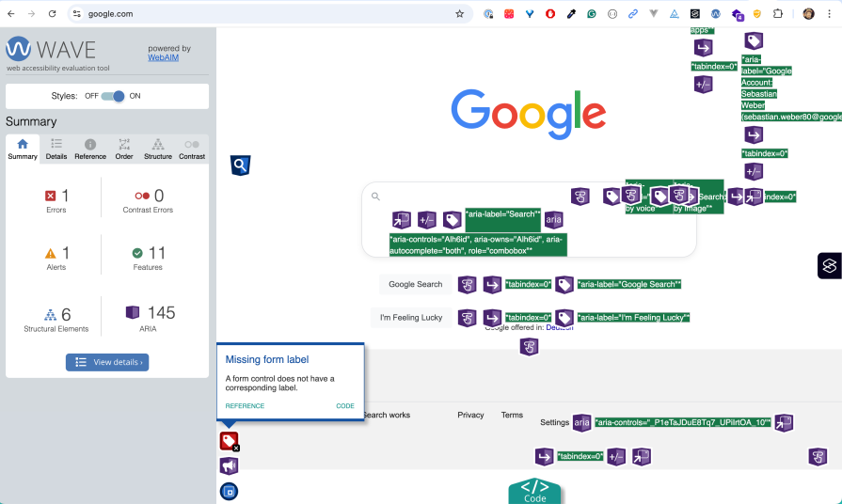Bookmark the page with the star icon
The image size is (842, 504).
tap(460, 14)
